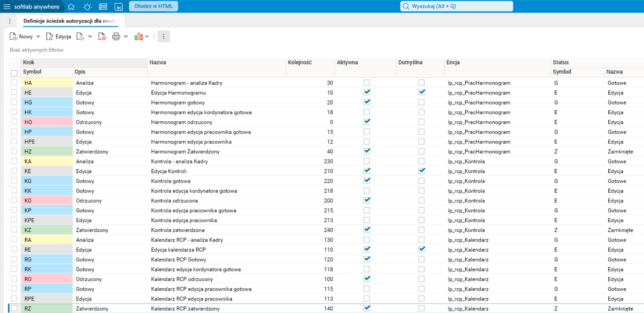Open more toolbar options (three dots)
This screenshot has width=644, height=313.
click(x=164, y=36)
